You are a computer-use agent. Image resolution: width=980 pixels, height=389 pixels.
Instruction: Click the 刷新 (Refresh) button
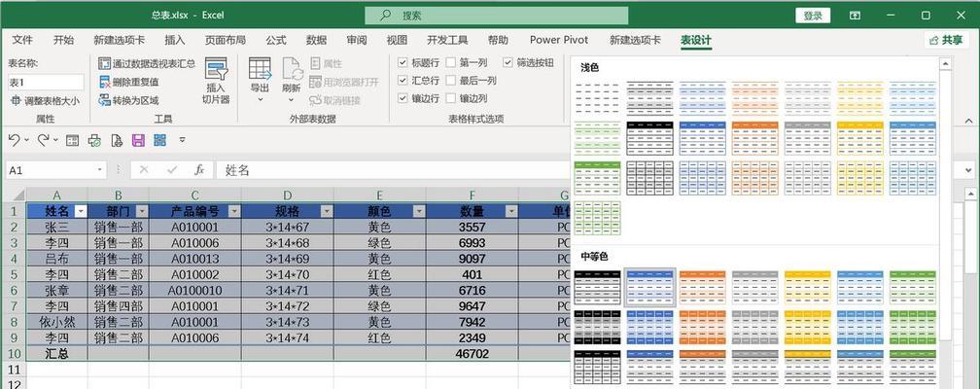point(292,82)
